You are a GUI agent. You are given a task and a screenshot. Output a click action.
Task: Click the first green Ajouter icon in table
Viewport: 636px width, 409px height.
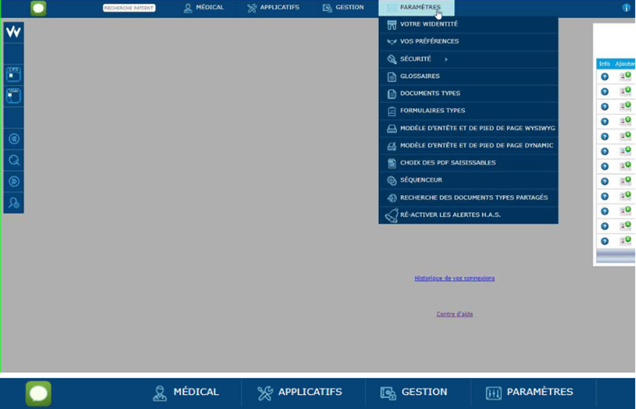click(625, 77)
